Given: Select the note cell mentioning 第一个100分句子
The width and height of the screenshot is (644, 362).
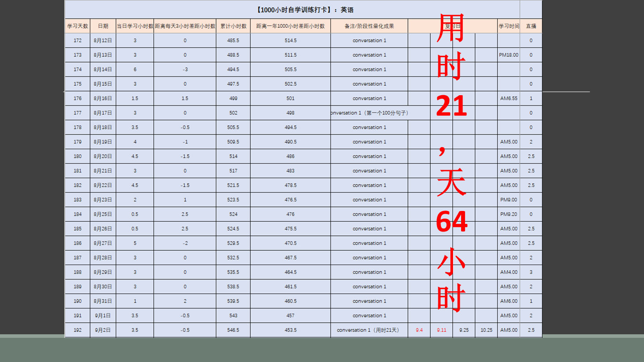Looking at the screenshot, I should point(369,113).
